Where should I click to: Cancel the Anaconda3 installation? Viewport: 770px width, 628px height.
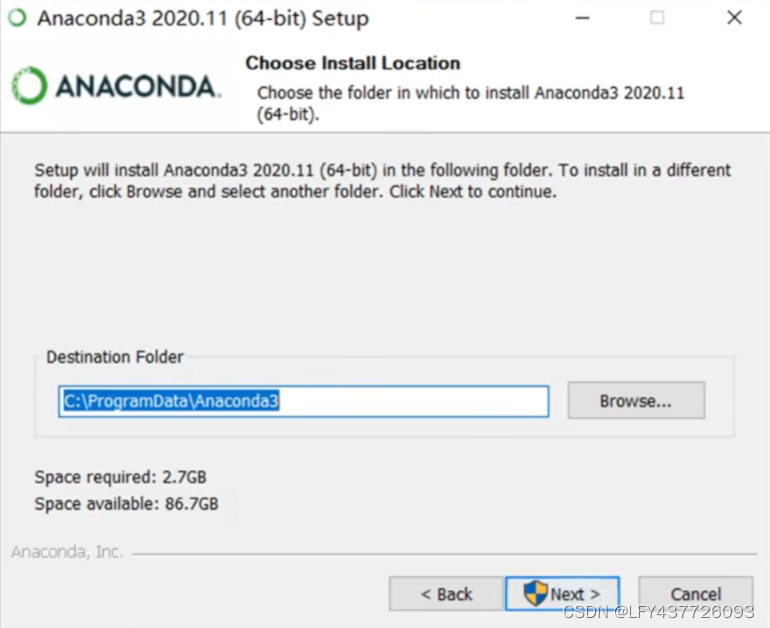pyautogui.click(x=695, y=594)
